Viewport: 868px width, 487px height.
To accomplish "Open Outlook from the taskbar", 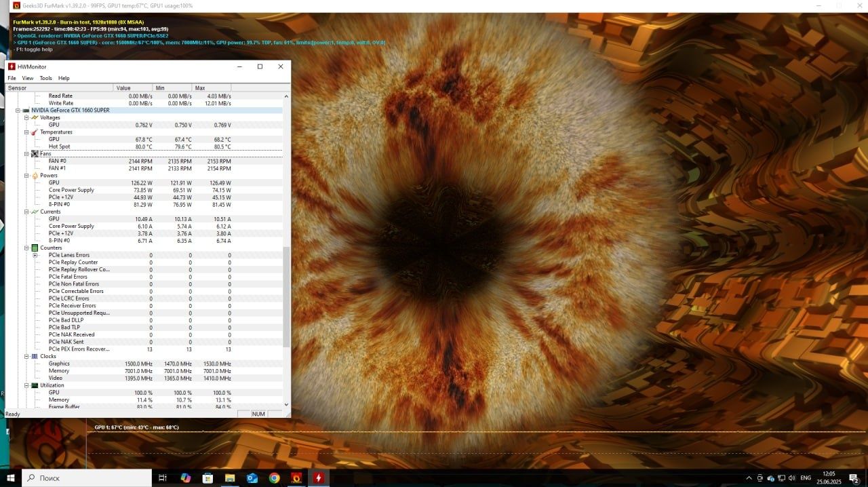I will 252,478.
